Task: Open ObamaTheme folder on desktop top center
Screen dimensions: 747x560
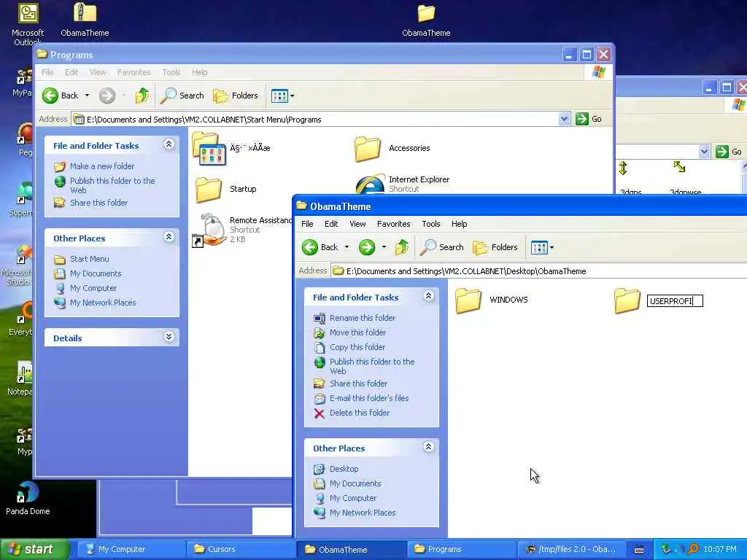Action: coord(426,20)
